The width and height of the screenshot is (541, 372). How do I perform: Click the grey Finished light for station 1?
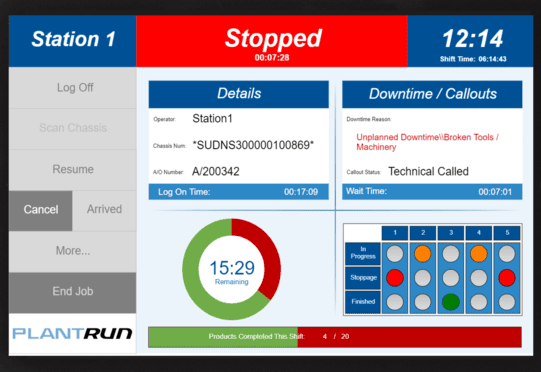click(395, 302)
